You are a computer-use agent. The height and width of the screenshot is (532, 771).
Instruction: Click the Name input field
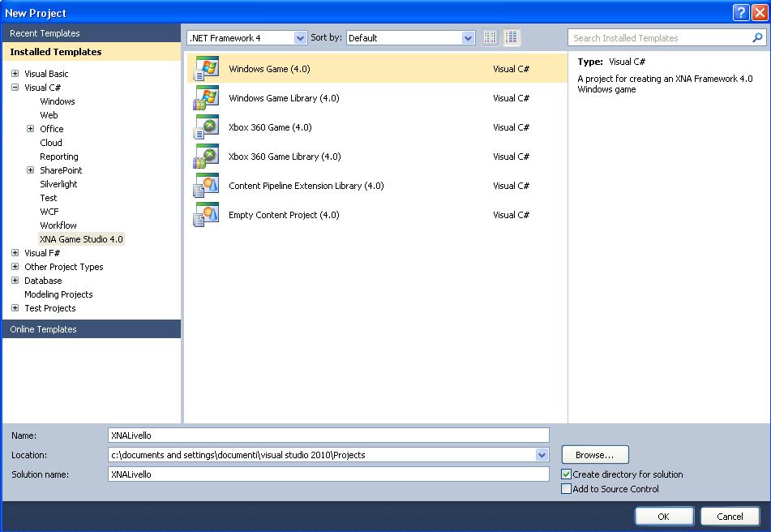[328, 435]
